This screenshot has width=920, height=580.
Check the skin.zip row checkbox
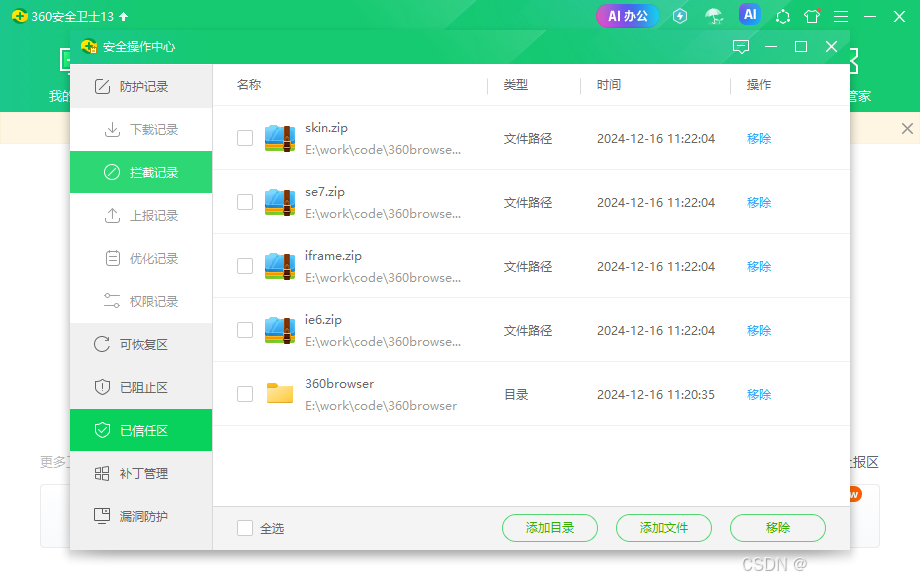click(x=245, y=138)
